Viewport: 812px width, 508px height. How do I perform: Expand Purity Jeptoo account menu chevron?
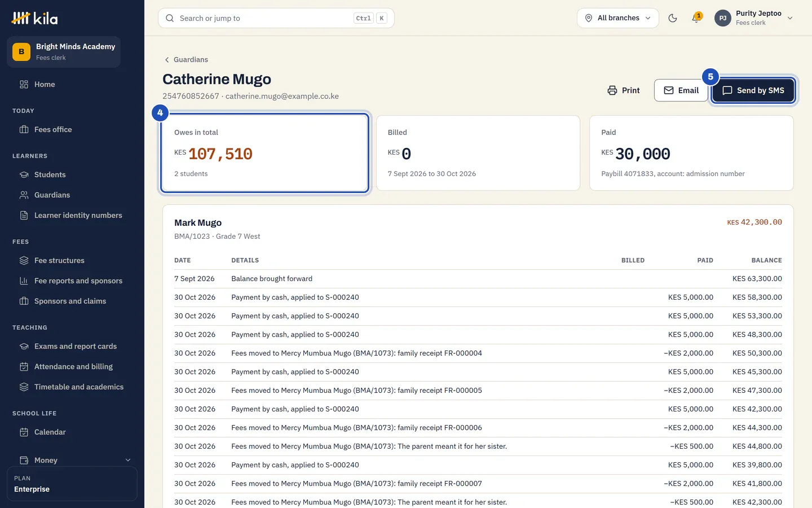coord(790,18)
